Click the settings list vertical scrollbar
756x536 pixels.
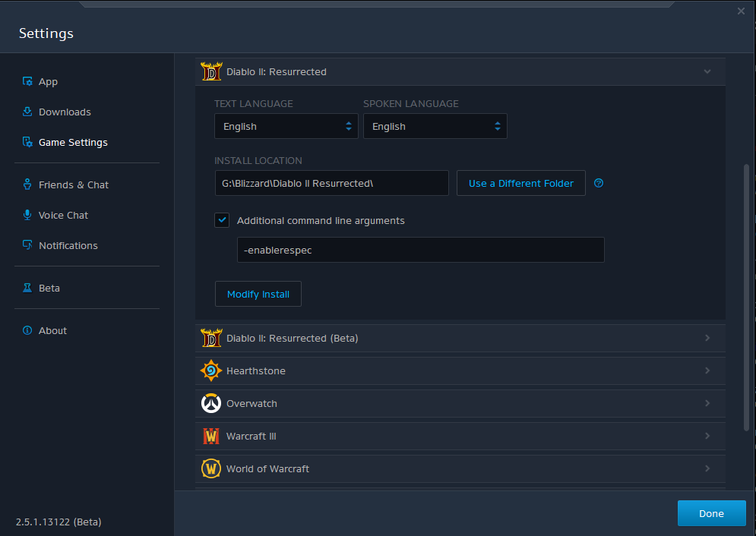pyautogui.click(x=746, y=298)
